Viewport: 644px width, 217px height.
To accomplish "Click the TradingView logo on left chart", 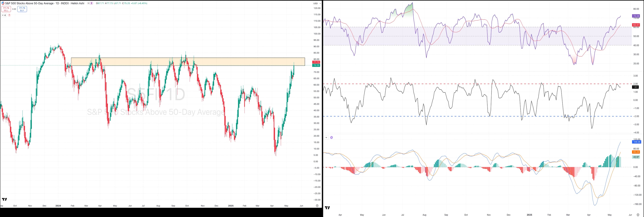I will tap(5, 199).
